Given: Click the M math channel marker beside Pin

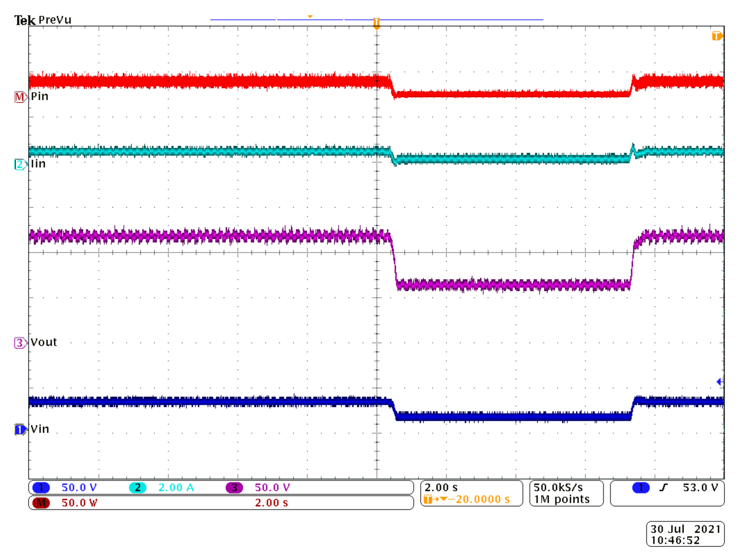Looking at the screenshot, I should [x=21, y=97].
